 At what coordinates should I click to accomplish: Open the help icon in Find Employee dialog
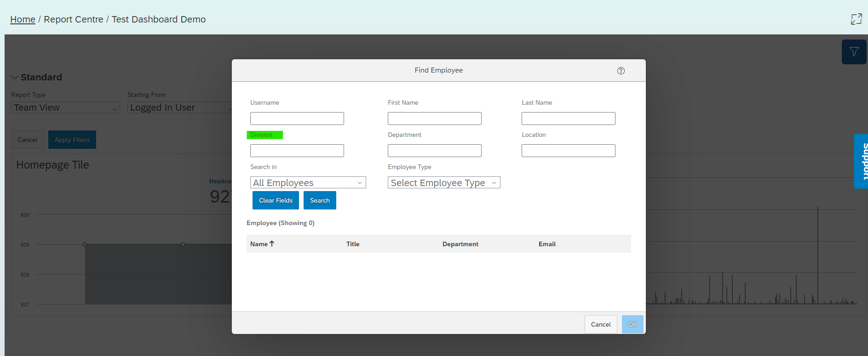click(x=621, y=71)
